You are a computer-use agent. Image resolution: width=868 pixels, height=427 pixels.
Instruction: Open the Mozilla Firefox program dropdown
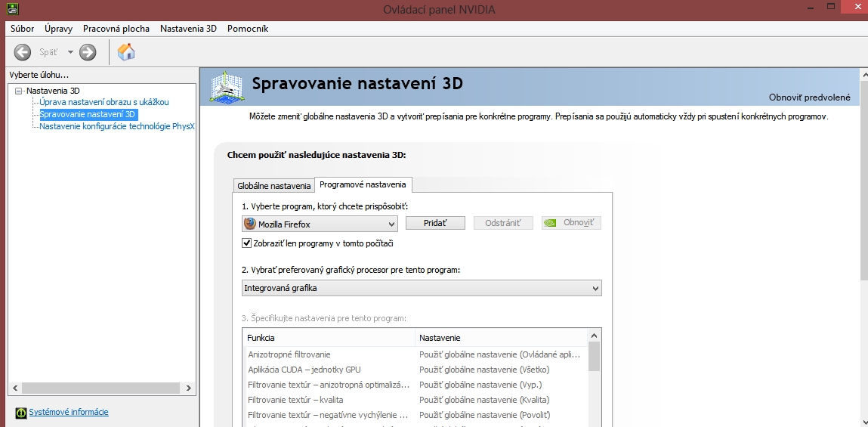tap(320, 224)
